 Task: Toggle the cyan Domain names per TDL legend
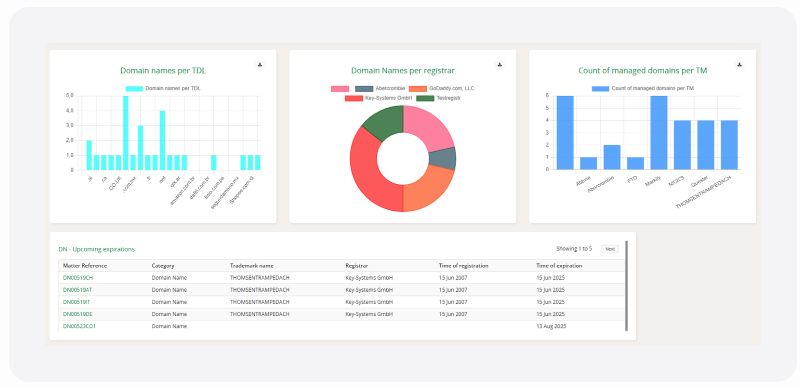point(163,88)
